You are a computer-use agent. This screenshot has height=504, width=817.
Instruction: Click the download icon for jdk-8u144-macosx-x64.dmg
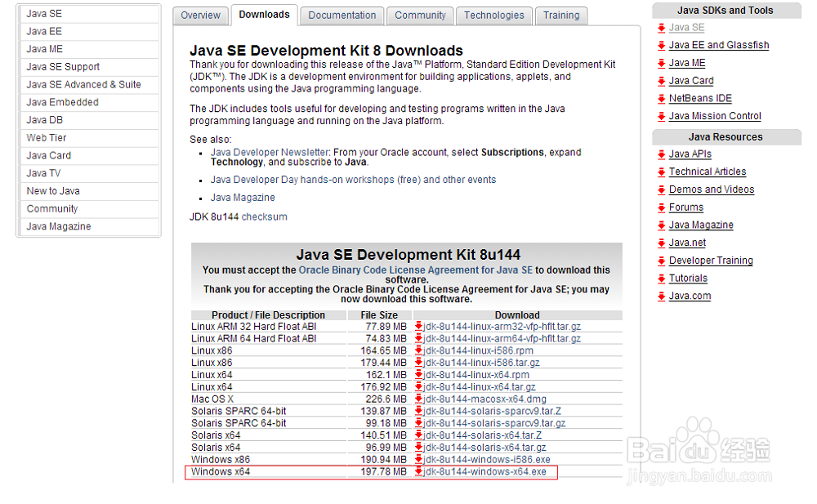click(418, 399)
